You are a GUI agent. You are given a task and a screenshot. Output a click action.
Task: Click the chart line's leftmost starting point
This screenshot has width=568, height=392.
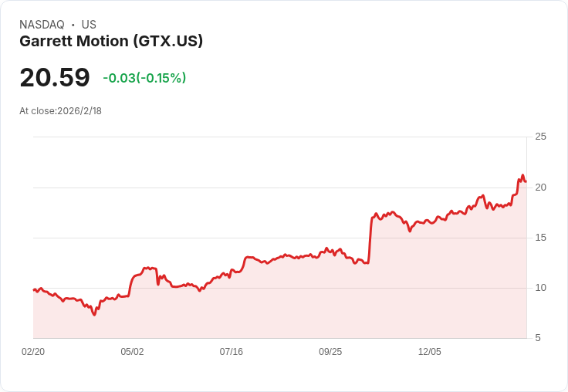pos(34,289)
